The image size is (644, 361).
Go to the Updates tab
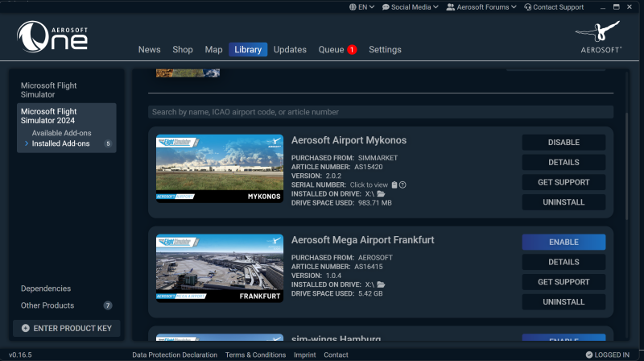[x=290, y=50]
